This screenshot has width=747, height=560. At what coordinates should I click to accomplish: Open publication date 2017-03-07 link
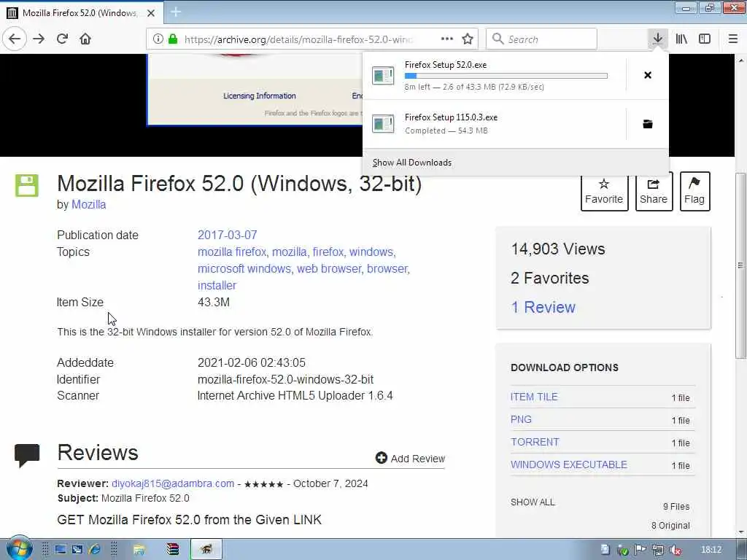tap(228, 235)
